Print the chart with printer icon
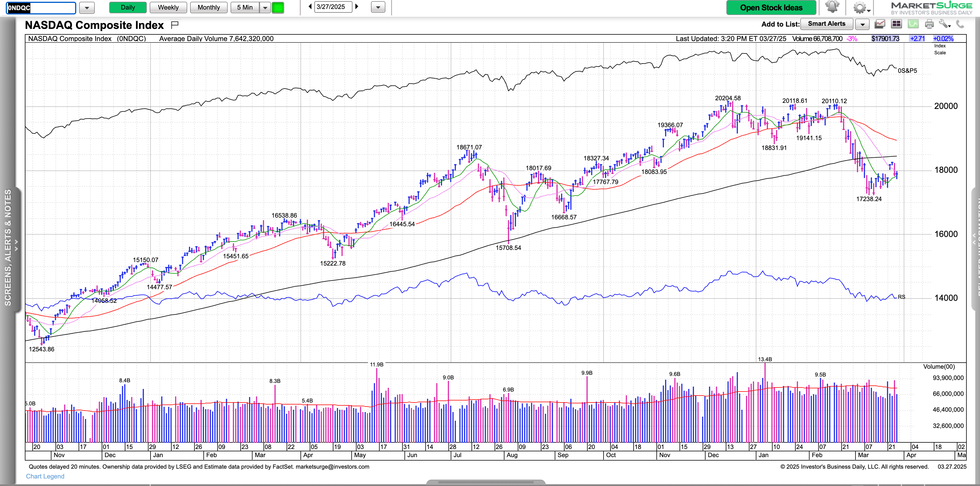This screenshot has width=980, height=486. tap(929, 24)
